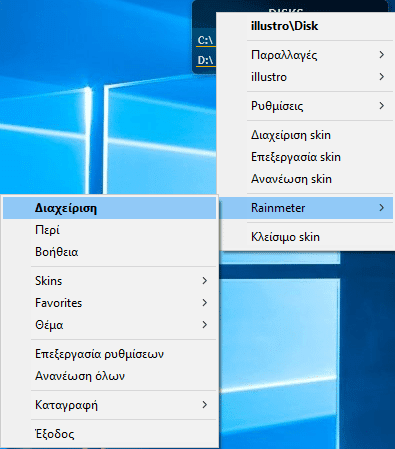
Task: Expand the Favorites submenu
Action: point(110,303)
